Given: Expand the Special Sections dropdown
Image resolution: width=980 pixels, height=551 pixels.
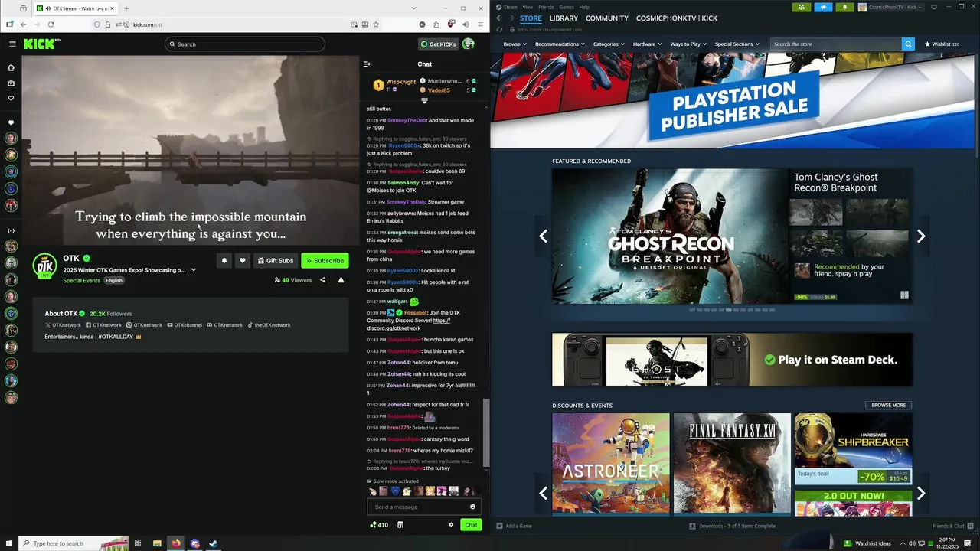Looking at the screenshot, I should click(737, 44).
